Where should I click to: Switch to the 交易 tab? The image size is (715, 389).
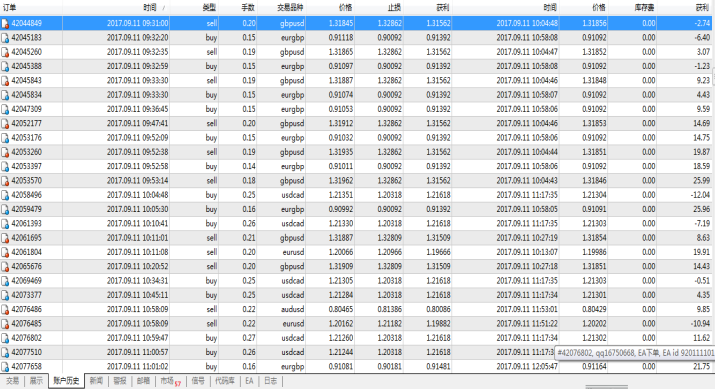pos(12,381)
